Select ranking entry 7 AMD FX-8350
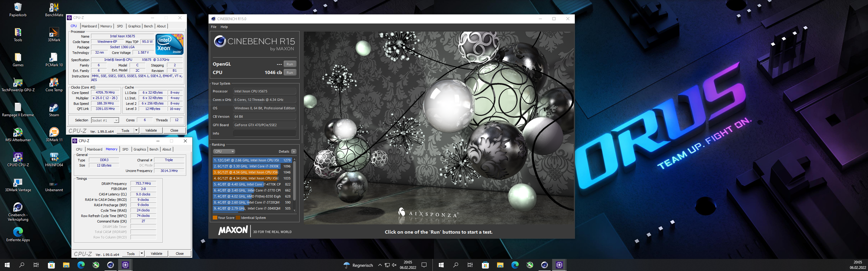The width and height of the screenshot is (868, 271). (252, 196)
